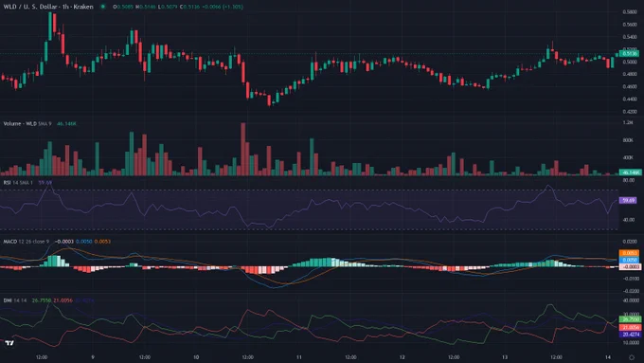Screen dimensions: 644x363
Task: Click the MACD histogram tag -0.0003
Action: point(630,267)
